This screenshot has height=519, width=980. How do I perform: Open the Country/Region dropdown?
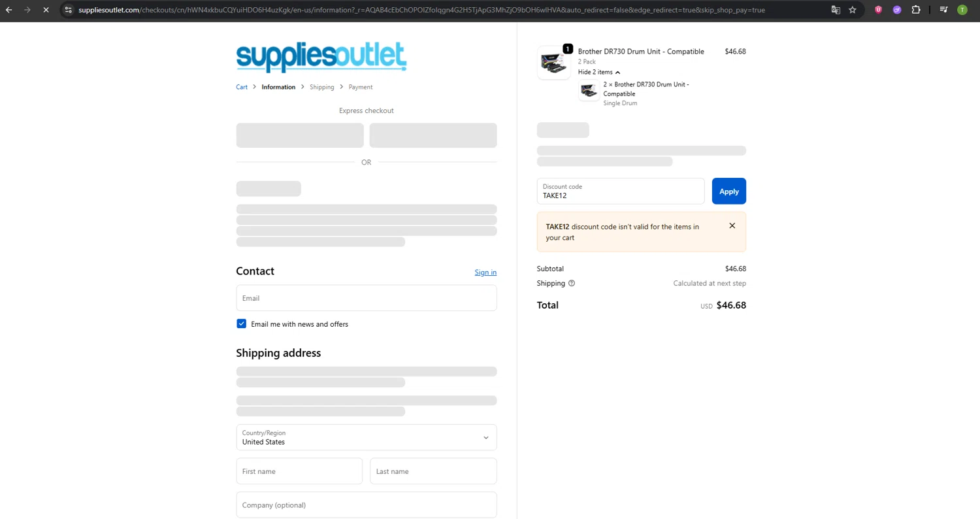click(x=366, y=437)
